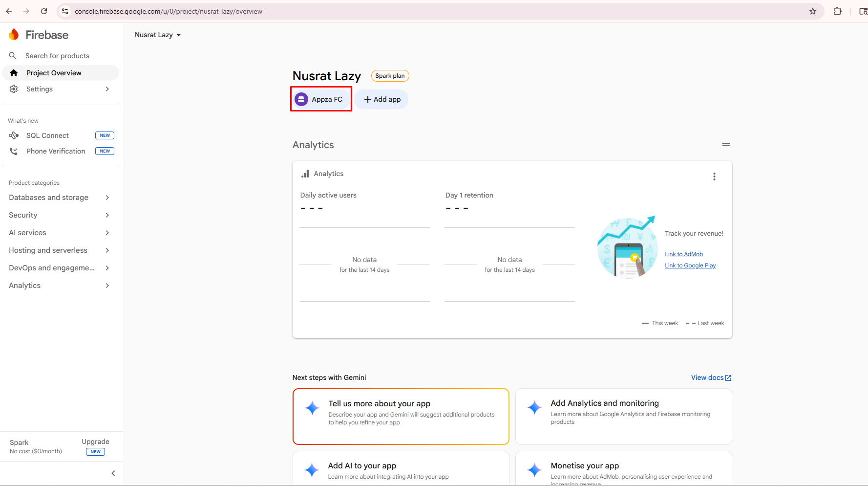Open the Nusrat Lazy project dropdown
Screen dimensions: 868x486
pyautogui.click(x=158, y=35)
